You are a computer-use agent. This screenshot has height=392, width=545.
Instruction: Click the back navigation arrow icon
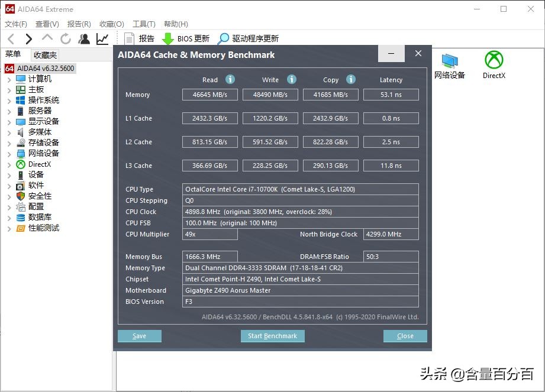(10, 38)
